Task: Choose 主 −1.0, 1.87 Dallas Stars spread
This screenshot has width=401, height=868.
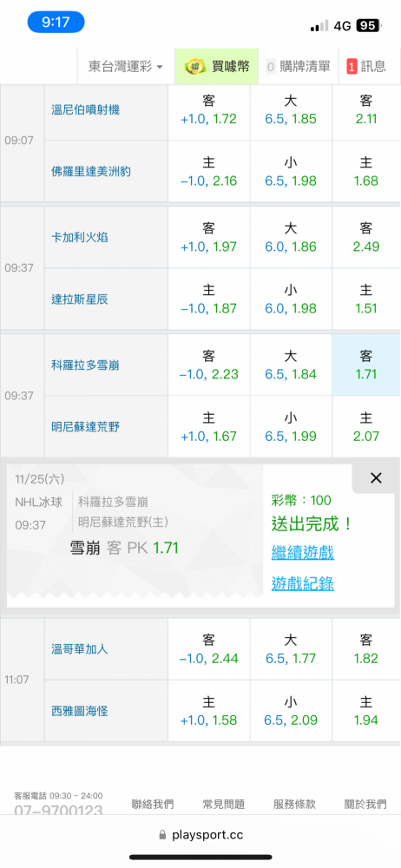Action: point(209,299)
